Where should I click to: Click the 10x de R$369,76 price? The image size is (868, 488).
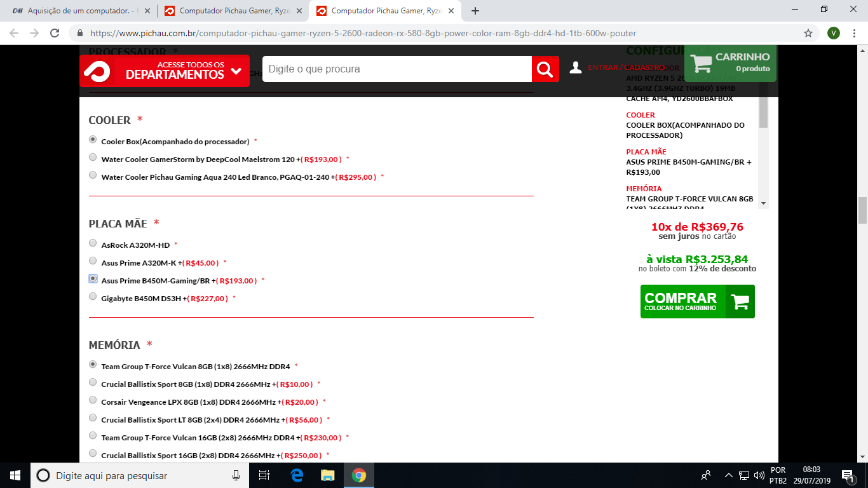click(x=697, y=227)
